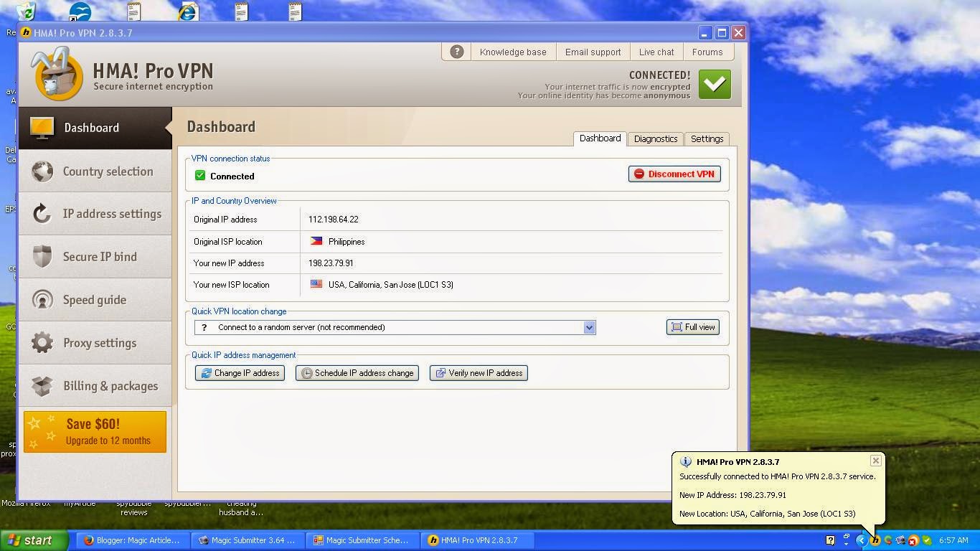Screen dimensions: 980x551
Task: Click the gear icon for Proxy settings
Action: (42, 342)
